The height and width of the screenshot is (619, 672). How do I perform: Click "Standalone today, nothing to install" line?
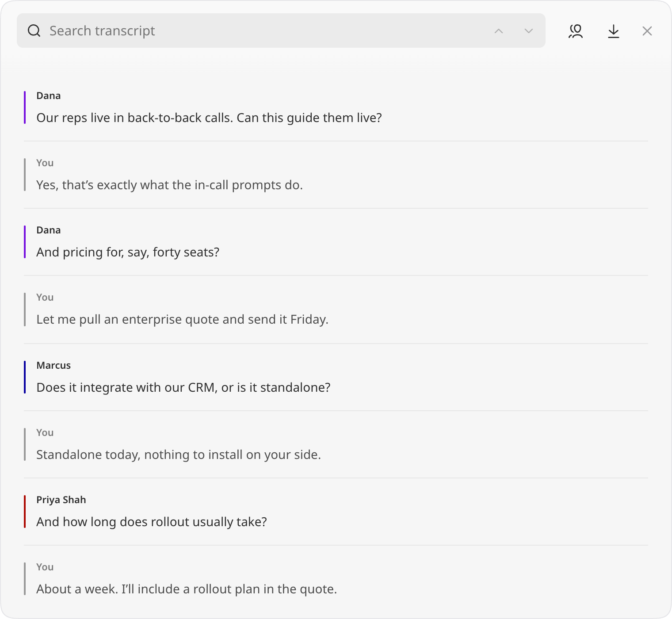coord(179,455)
